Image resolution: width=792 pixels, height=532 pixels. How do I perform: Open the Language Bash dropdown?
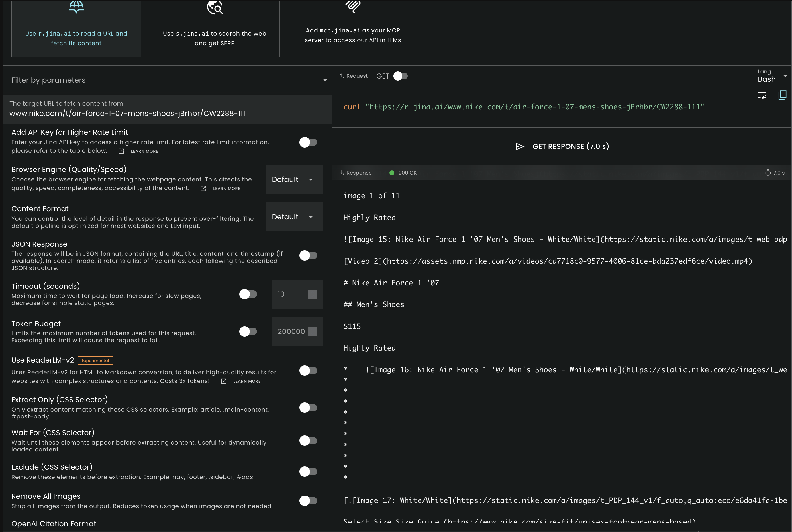772,76
